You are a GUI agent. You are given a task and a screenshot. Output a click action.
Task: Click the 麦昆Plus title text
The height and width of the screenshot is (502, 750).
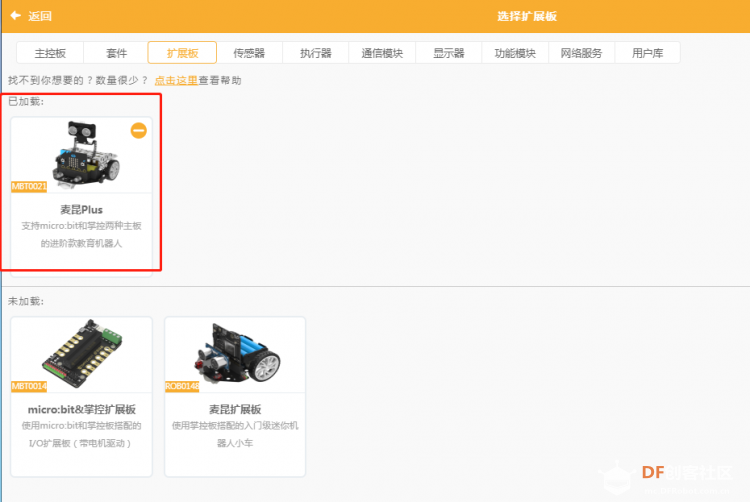(x=81, y=209)
